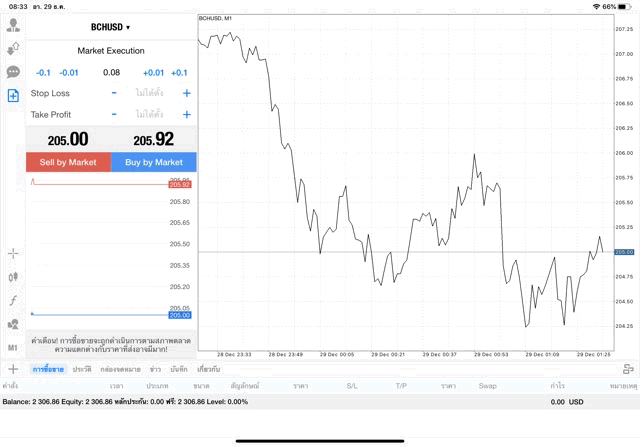Viewport: 640px width, 447px height.
Task: Decrease volume by 0.1
Action: tap(43, 73)
